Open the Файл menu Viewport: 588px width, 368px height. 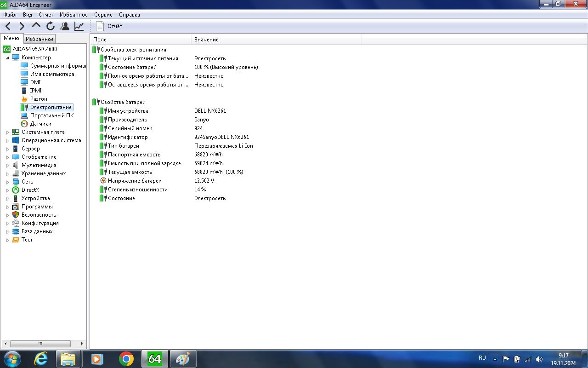point(10,15)
